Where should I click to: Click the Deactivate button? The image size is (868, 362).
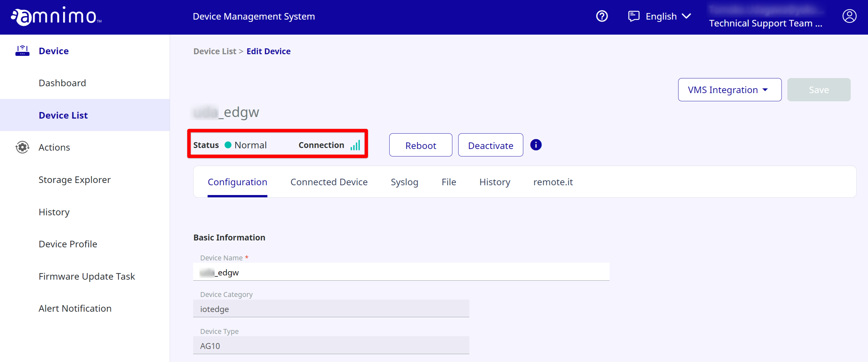[x=490, y=145]
